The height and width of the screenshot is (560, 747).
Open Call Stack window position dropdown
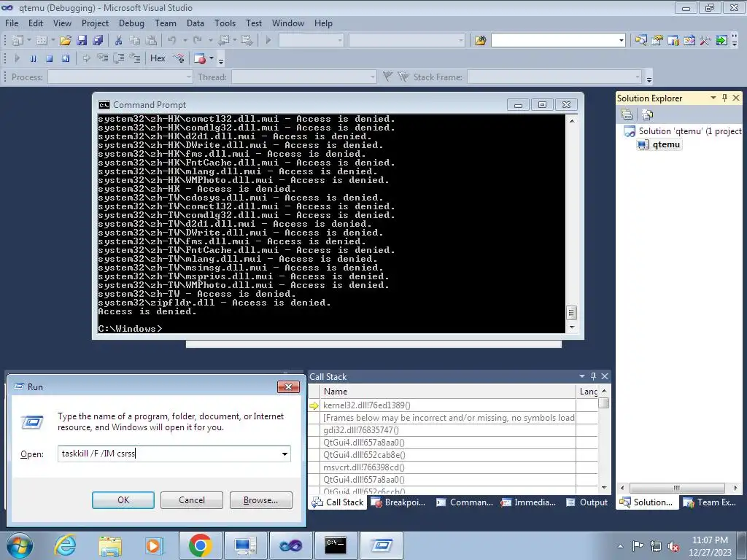(x=581, y=376)
